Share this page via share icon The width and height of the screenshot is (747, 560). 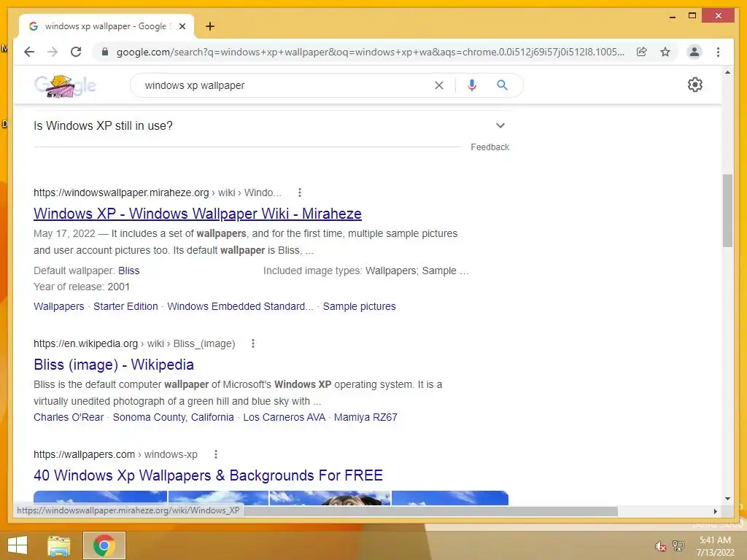click(x=642, y=52)
